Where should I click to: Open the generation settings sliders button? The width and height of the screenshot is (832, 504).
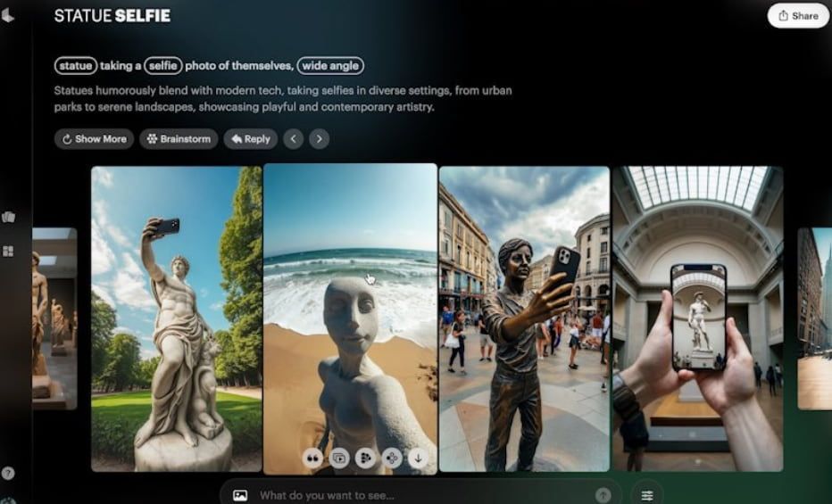(647, 495)
